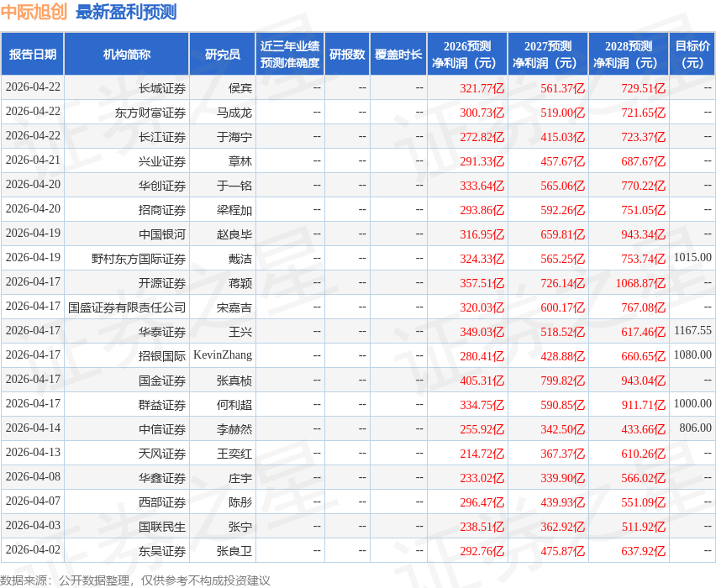Click target price 1015.00
The height and width of the screenshot is (588, 716).
coord(692,258)
